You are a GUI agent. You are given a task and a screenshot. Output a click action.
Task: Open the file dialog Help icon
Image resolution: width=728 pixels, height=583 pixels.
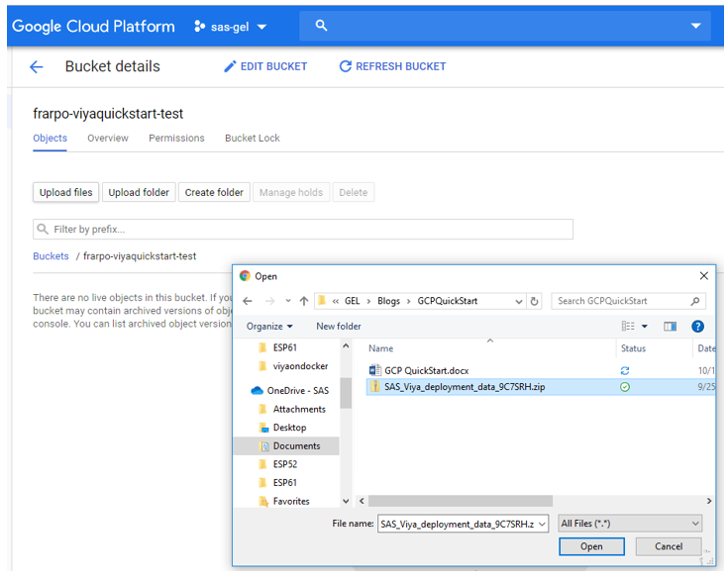click(x=697, y=326)
